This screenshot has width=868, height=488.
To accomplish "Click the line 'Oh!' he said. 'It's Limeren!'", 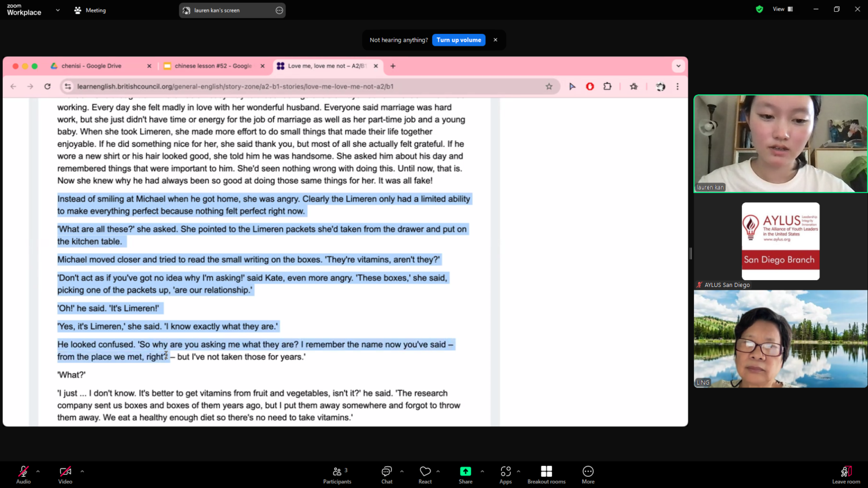I will tap(108, 308).
